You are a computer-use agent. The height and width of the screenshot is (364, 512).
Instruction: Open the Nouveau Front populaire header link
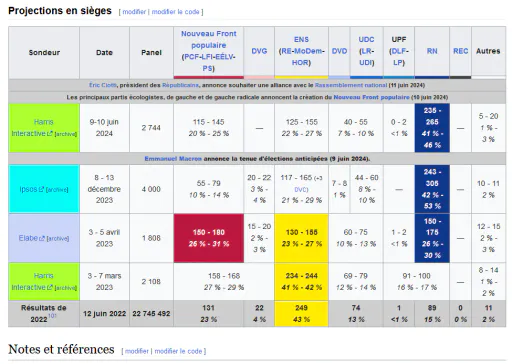(x=209, y=39)
